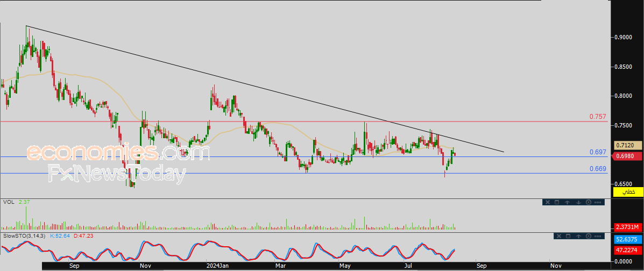Click the May time axis label

(344, 266)
